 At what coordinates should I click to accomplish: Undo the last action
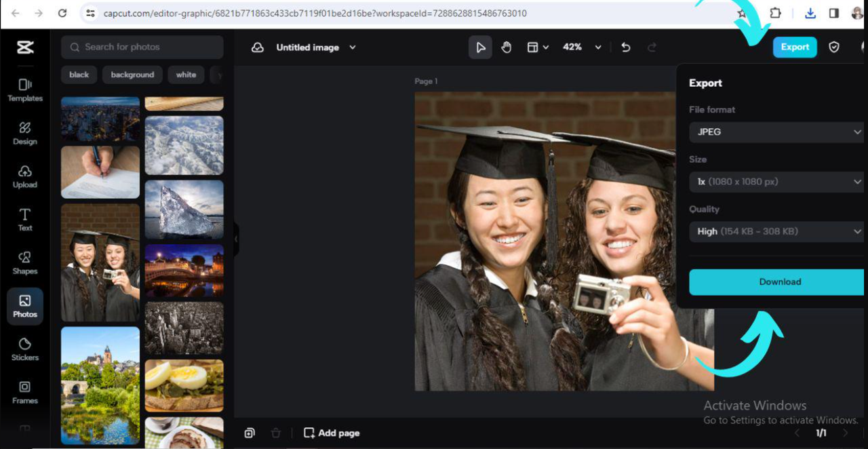tap(626, 47)
